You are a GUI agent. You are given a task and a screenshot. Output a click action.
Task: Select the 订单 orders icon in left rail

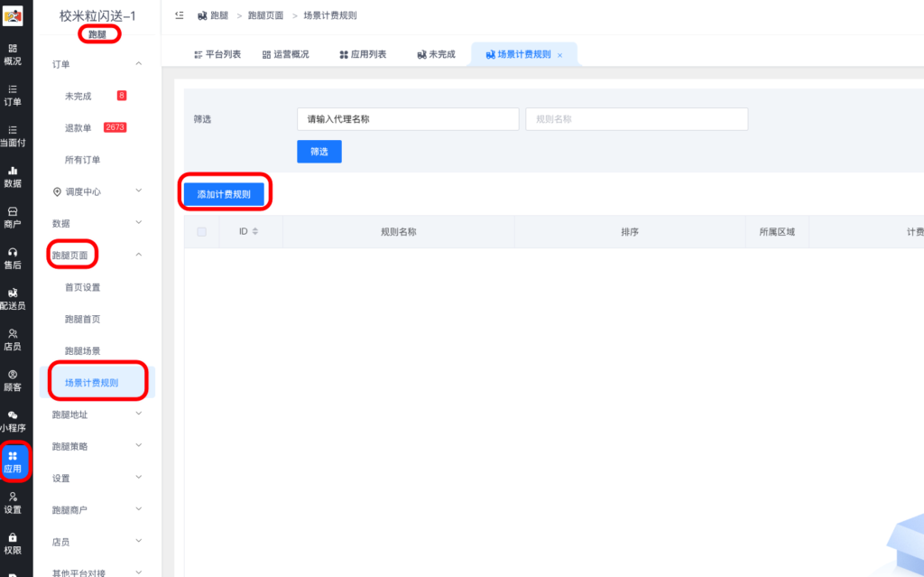pos(14,97)
